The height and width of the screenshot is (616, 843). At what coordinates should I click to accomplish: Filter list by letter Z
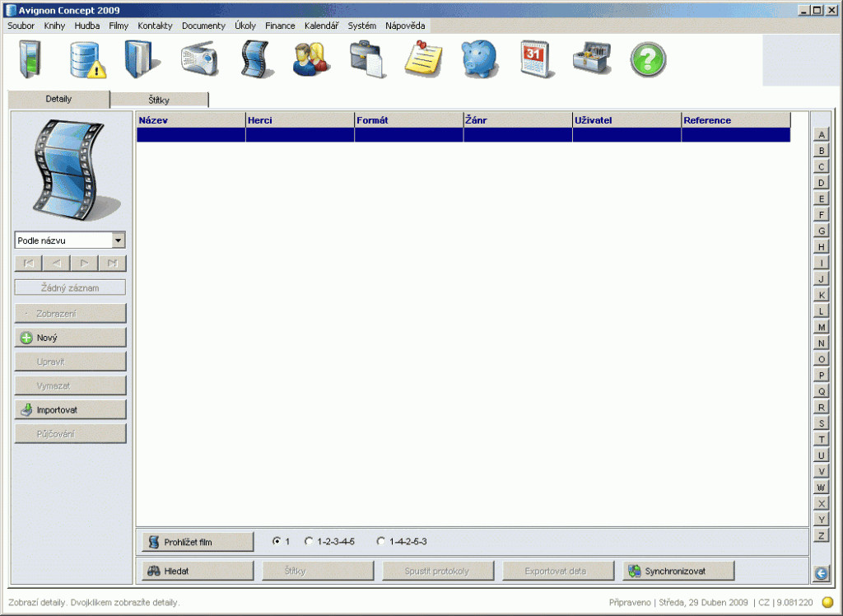[821, 536]
